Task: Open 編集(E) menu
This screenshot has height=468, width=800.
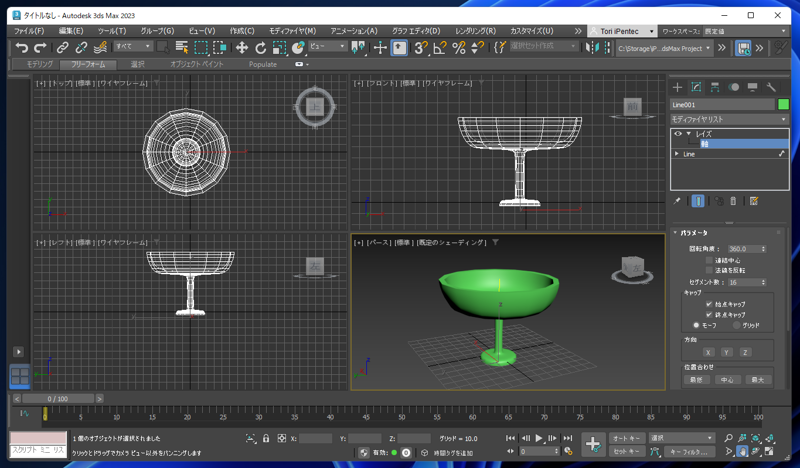Action: tap(71, 31)
